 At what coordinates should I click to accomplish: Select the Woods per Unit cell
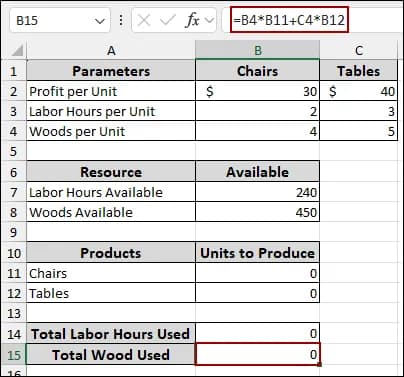point(111,131)
